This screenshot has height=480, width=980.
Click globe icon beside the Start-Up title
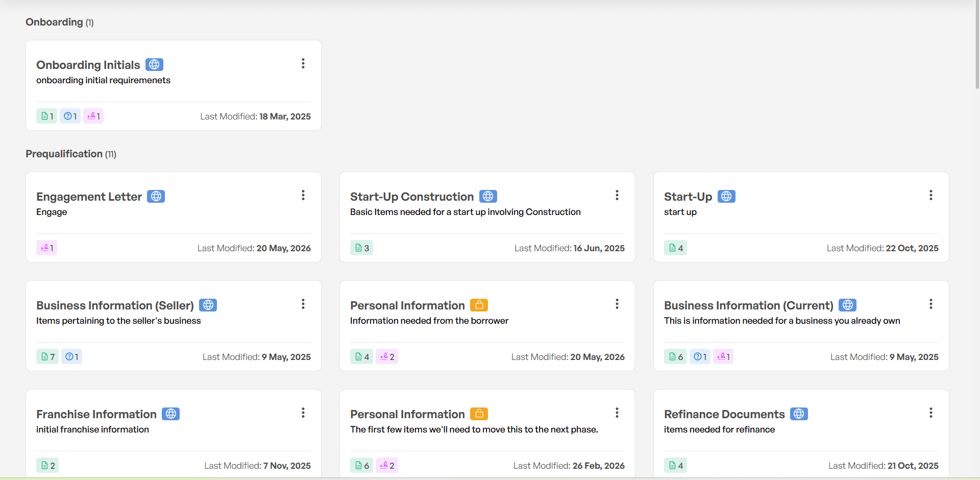coord(726,197)
